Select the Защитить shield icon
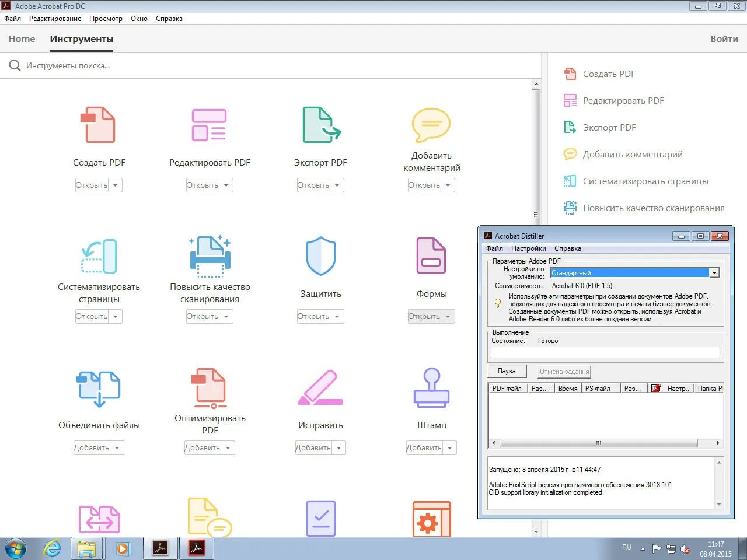This screenshot has height=560, width=747. click(x=320, y=256)
